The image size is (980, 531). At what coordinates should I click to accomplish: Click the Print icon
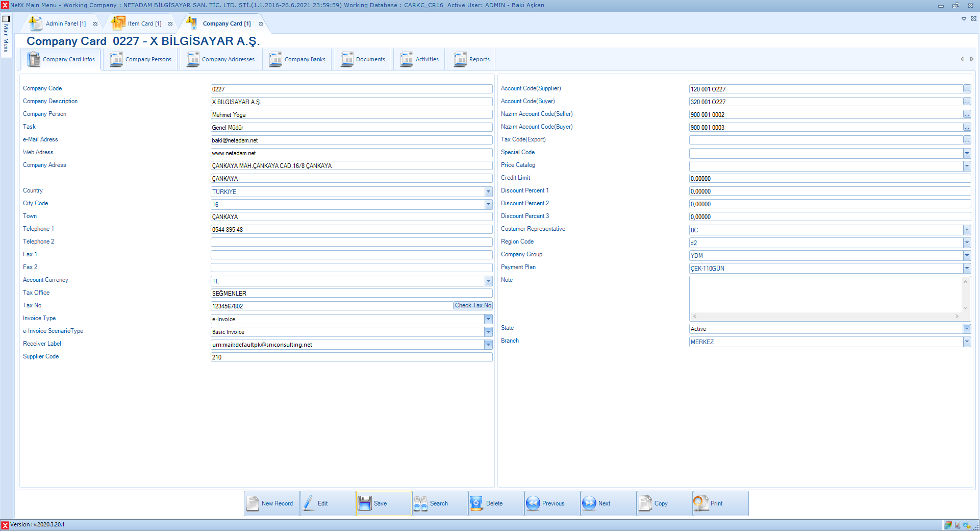pos(701,503)
